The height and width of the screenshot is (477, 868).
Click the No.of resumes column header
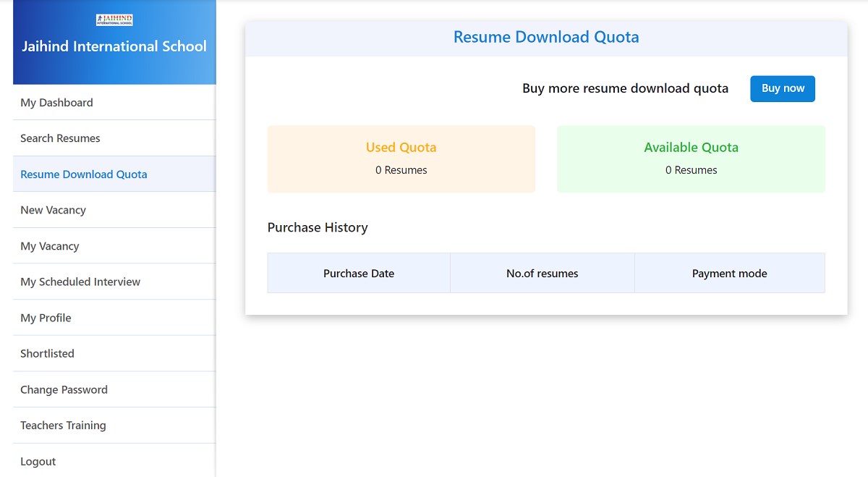point(542,273)
